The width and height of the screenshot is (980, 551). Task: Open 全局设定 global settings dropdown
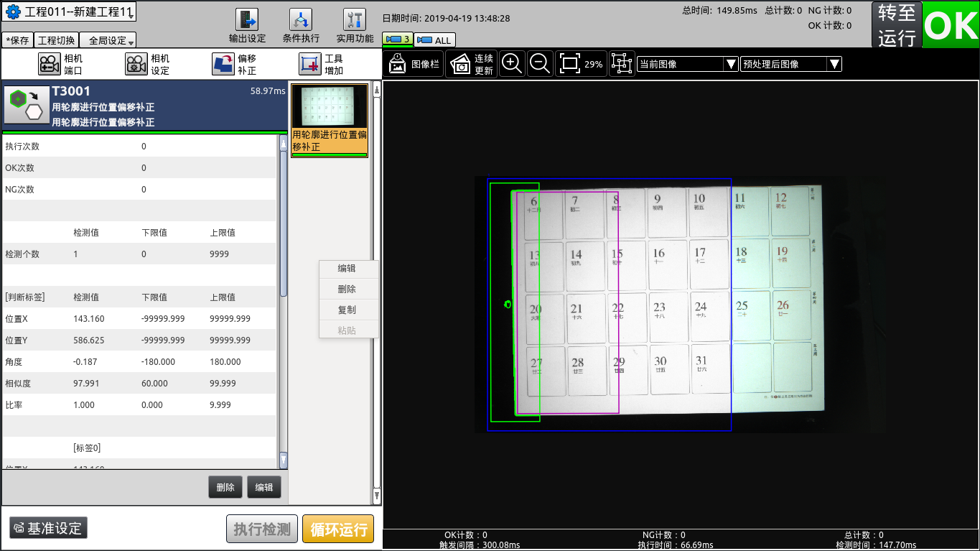[108, 40]
